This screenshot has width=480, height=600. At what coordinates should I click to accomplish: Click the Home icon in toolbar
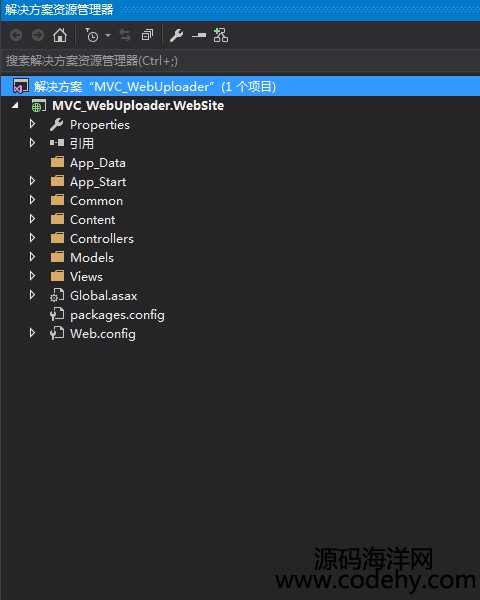pos(60,35)
